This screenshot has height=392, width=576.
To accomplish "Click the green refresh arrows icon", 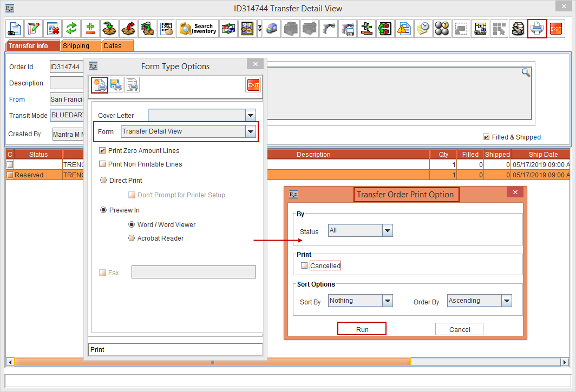I will [x=73, y=29].
